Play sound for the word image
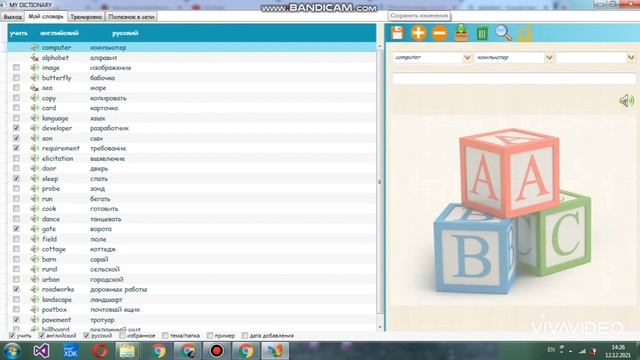This screenshot has height=360, width=640. coord(35,68)
